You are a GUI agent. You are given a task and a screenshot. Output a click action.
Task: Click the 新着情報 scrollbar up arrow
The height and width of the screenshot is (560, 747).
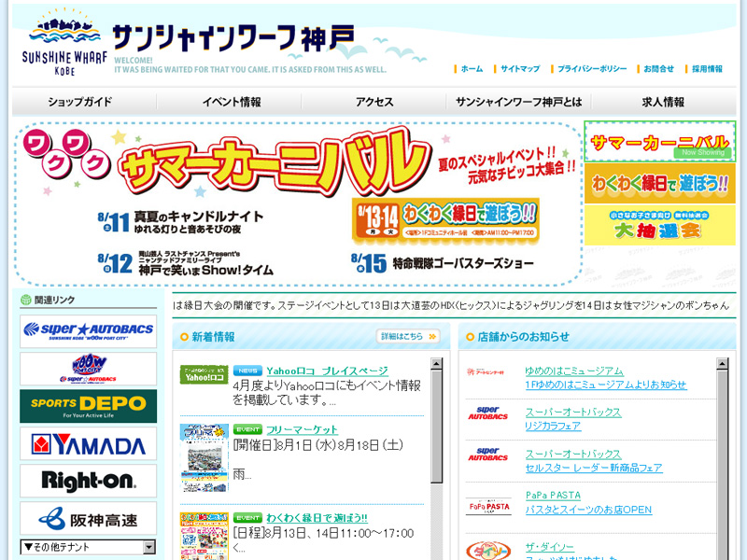point(436,364)
